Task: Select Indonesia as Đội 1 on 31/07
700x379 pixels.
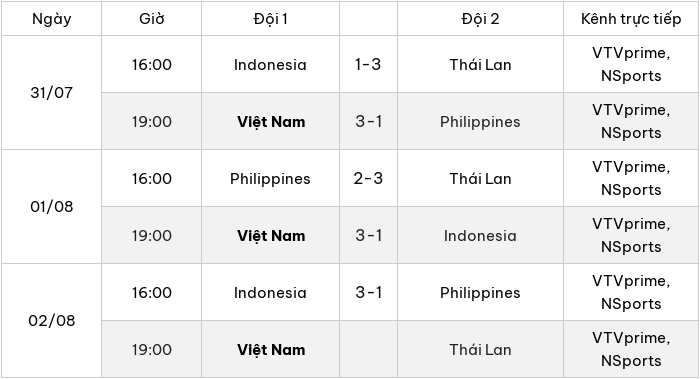Action: click(270, 65)
